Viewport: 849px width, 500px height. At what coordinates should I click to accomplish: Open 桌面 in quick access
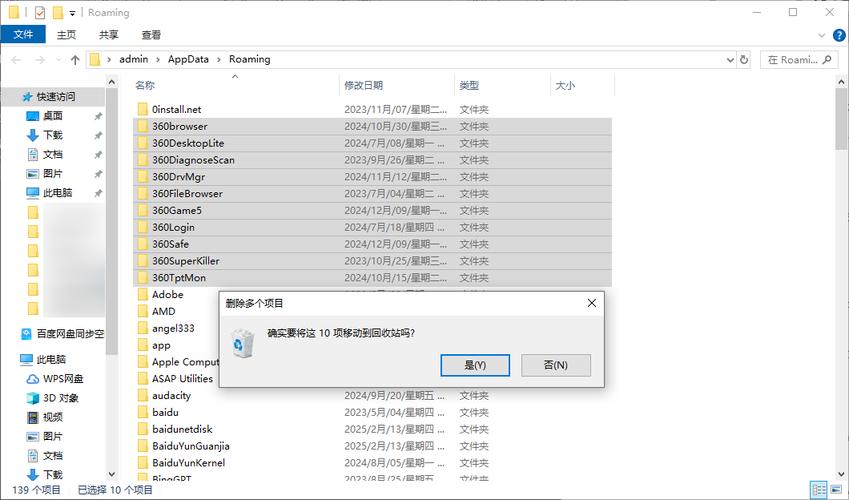(x=53, y=115)
